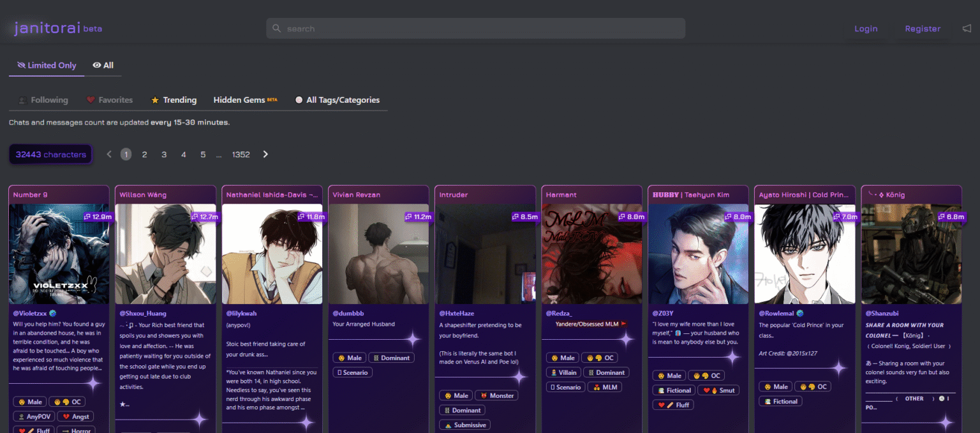Click the sparkle star on Vivian Revzan card
The height and width of the screenshot is (433, 980).
[x=412, y=339]
